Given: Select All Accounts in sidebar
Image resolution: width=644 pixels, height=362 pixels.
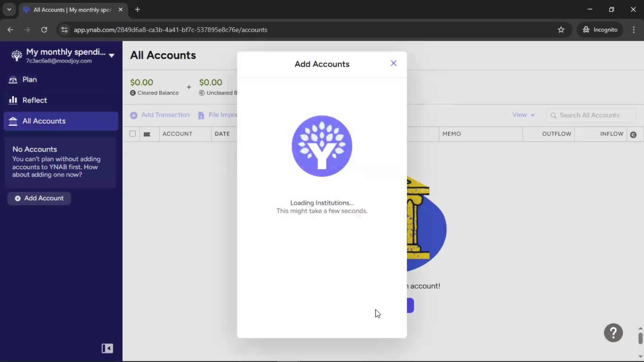Looking at the screenshot, I should (x=61, y=121).
